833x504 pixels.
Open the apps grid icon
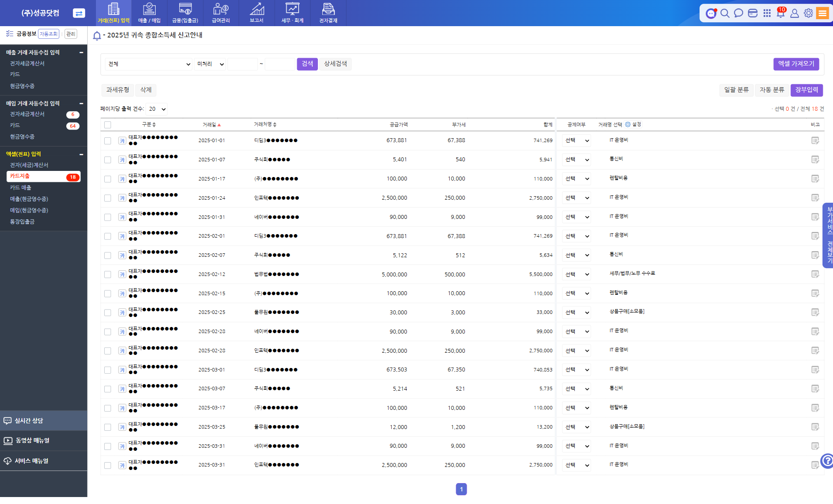tap(767, 13)
